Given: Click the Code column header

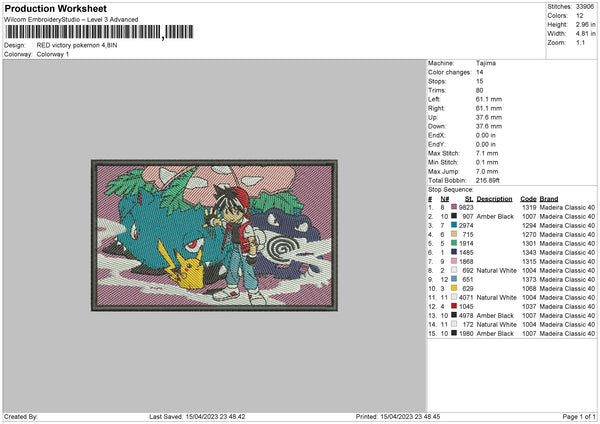Looking at the screenshot, I should [x=528, y=199].
